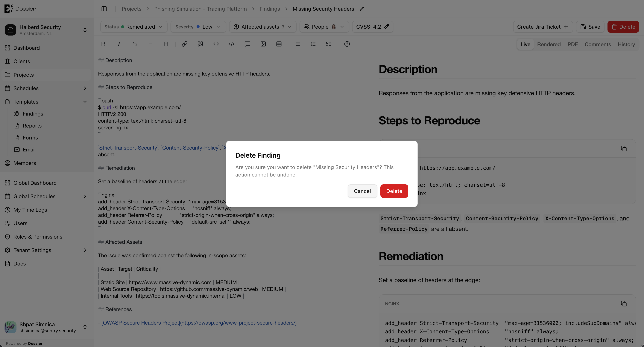The width and height of the screenshot is (644, 347).
Task: Click the Dossier logo
Action: (20, 9)
